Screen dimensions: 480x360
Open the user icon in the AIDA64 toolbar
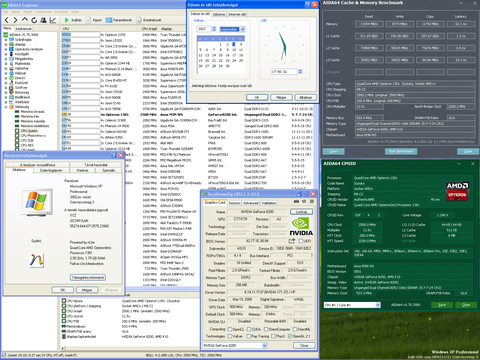point(43,20)
